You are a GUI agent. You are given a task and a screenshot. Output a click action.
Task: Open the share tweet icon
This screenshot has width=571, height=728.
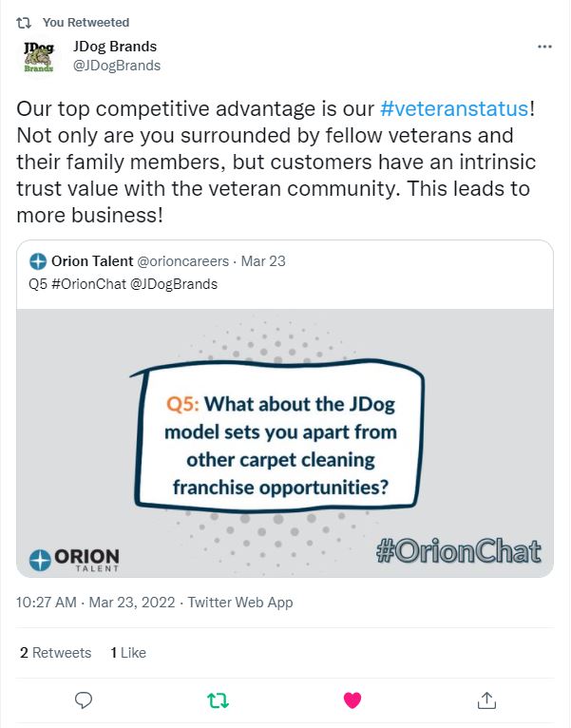pos(486,700)
